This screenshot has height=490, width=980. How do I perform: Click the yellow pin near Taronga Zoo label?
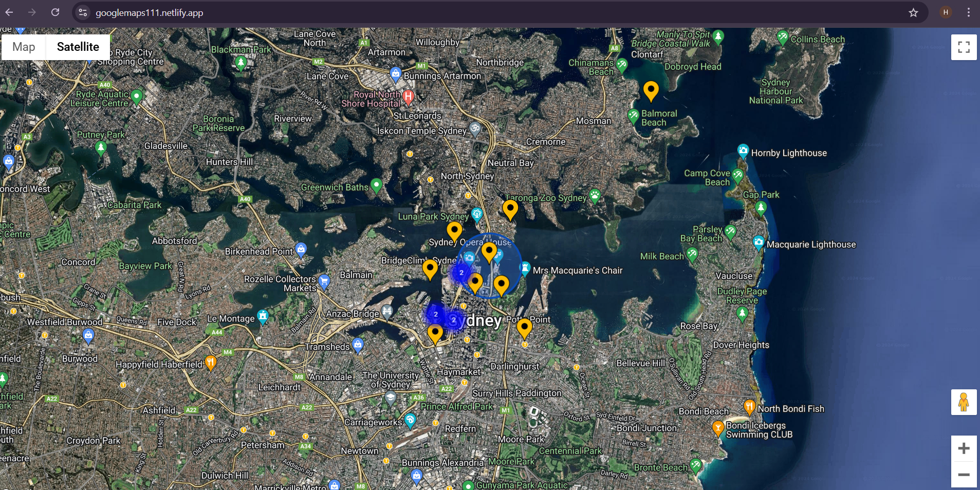[510, 210]
